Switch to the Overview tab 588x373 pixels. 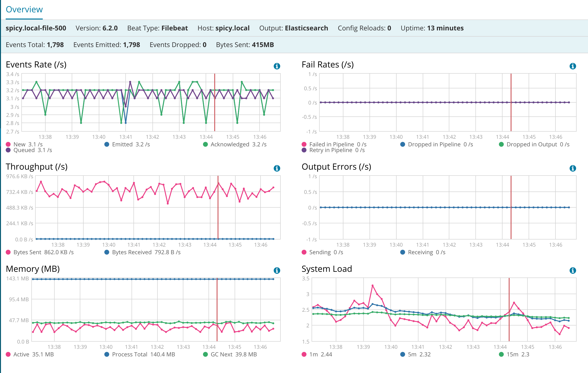tap(24, 9)
